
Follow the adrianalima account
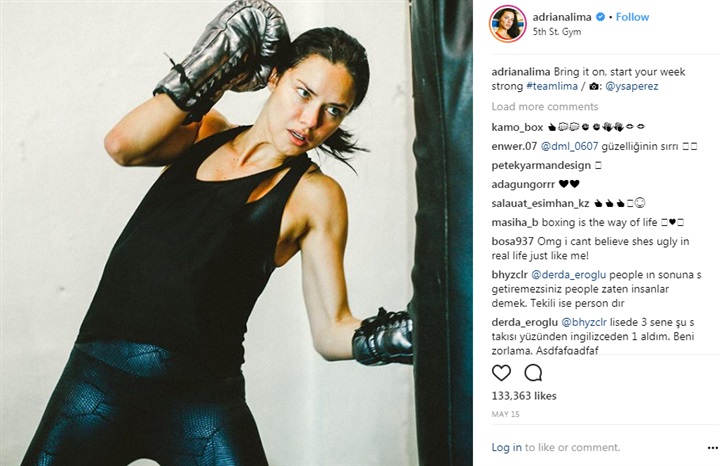(632, 17)
